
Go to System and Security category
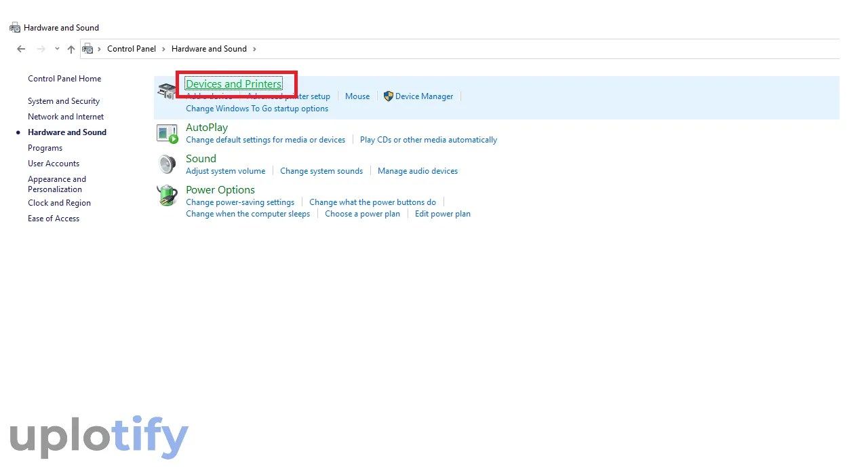pyautogui.click(x=64, y=101)
